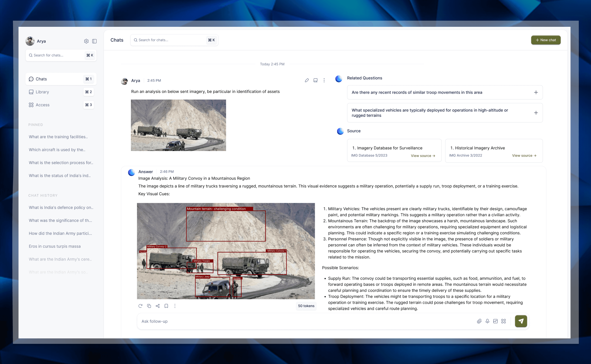591x364 pixels.
Task: Send message with green paper plane button
Action: (521, 321)
